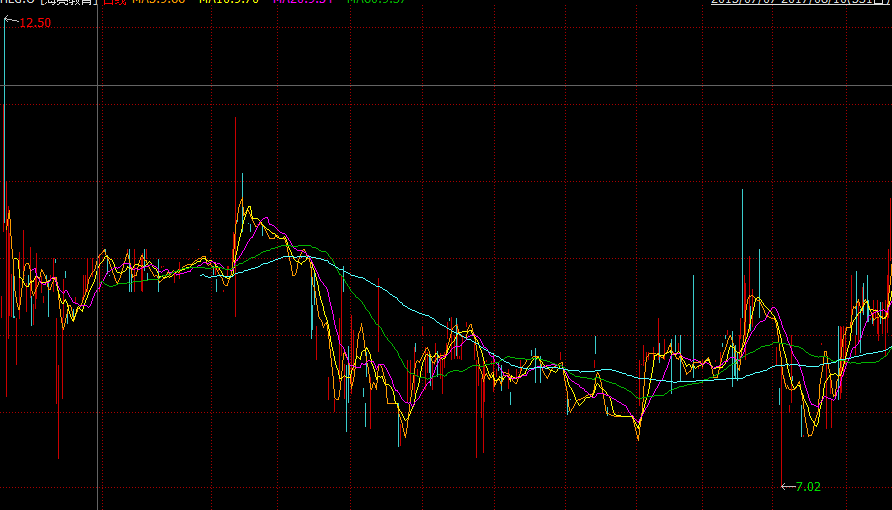Viewport: 892px width, 510px height.
Task: Open the underlined date range at top right
Action: pyautogui.click(x=800, y=2)
